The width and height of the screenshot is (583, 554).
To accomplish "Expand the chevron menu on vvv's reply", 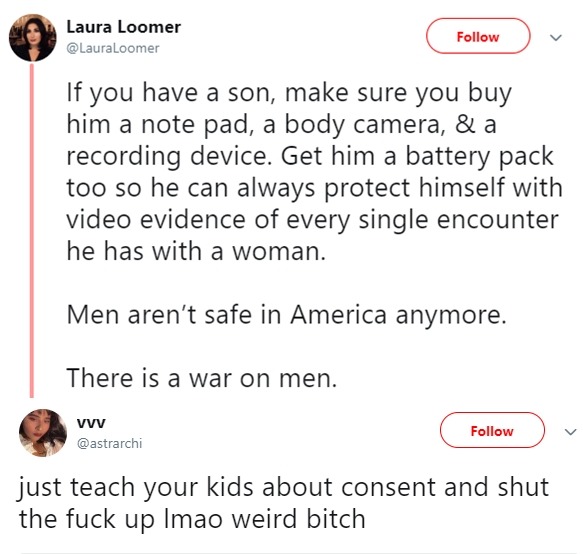I will pyautogui.click(x=570, y=432).
